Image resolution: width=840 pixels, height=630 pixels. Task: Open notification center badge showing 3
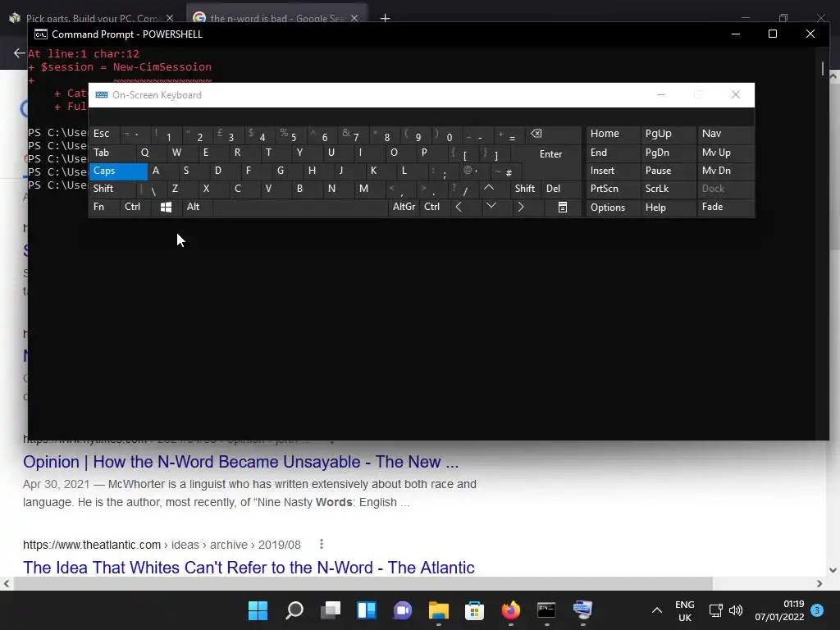[817, 610]
